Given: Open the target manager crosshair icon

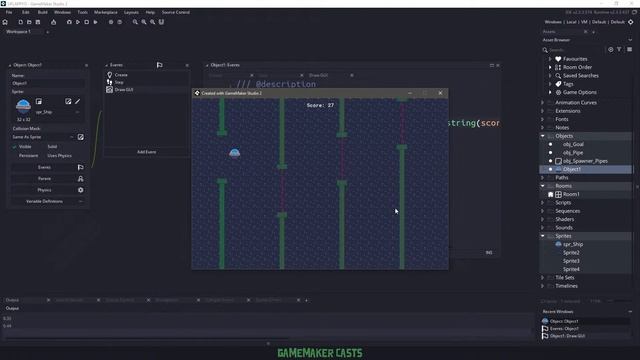Looking at the screenshot, I should tap(631, 22).
